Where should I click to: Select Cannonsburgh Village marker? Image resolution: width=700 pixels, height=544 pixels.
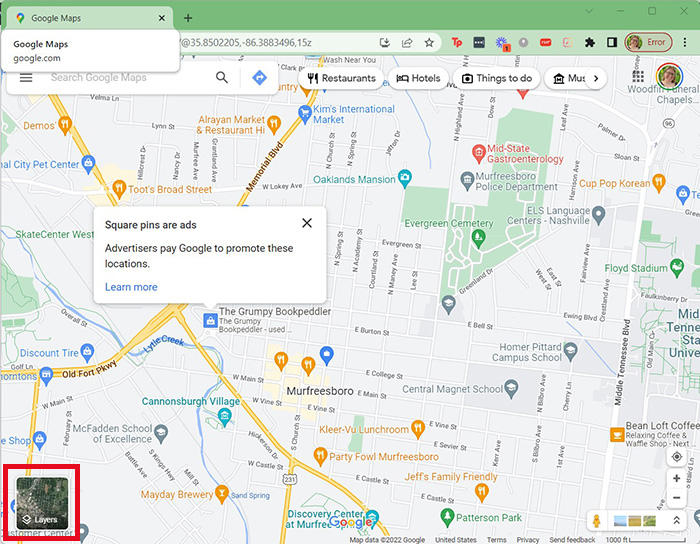click(x=225, y=417)
